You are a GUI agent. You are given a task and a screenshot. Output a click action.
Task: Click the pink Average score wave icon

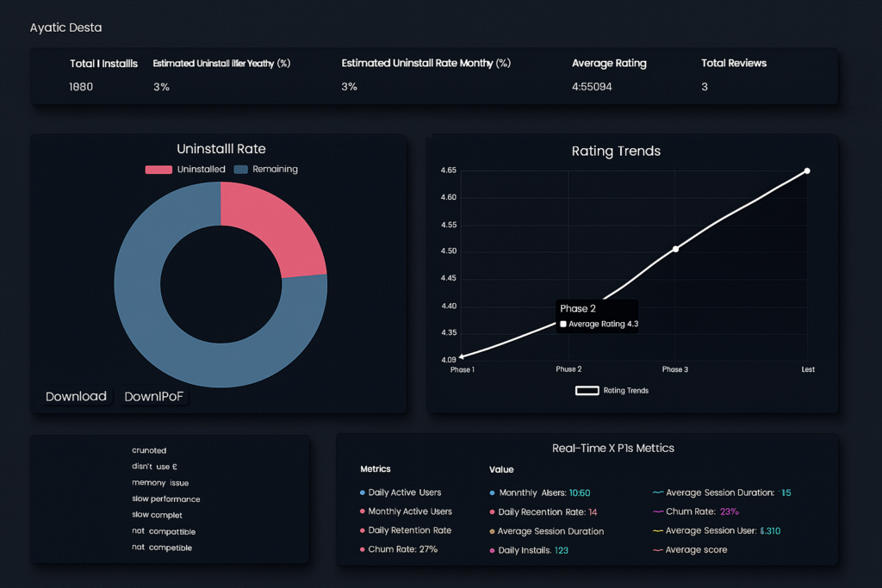pos(656,549)
